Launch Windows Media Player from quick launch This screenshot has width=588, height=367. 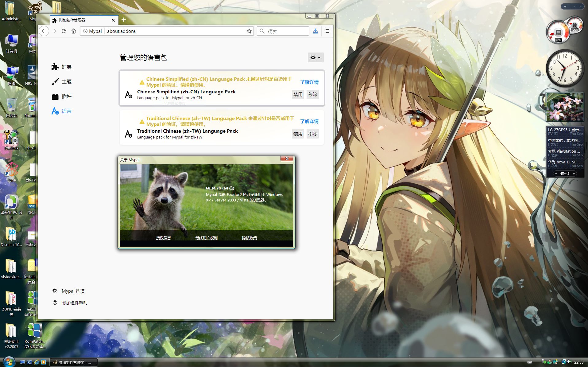[43, 362]
